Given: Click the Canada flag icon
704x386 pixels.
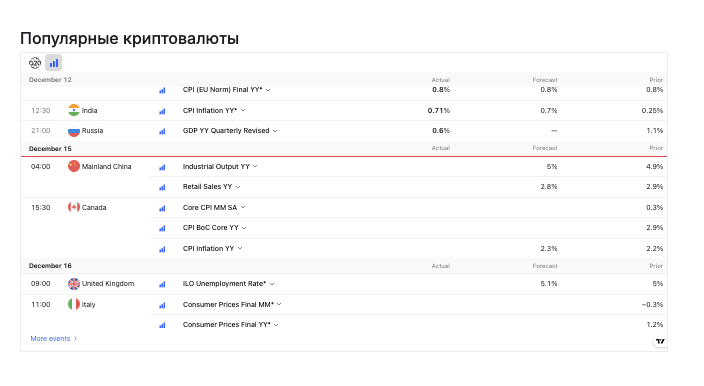Looking at the screenshot, I should pyautogui.click(x=74, y=207).
